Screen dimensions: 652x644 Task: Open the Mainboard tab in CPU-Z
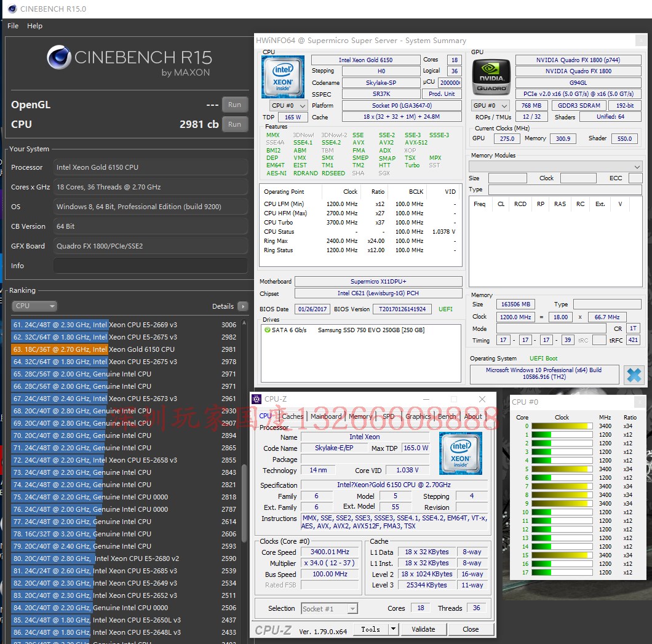[x=326, y=416]
